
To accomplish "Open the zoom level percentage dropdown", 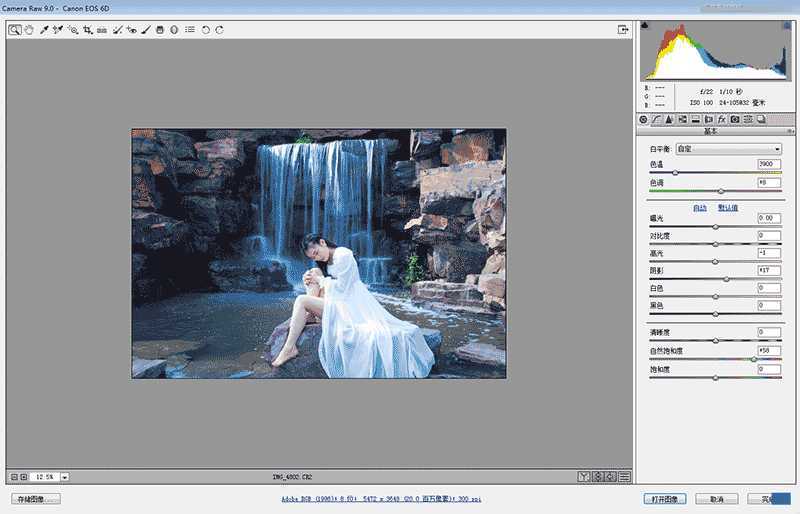I will (65, 477).
